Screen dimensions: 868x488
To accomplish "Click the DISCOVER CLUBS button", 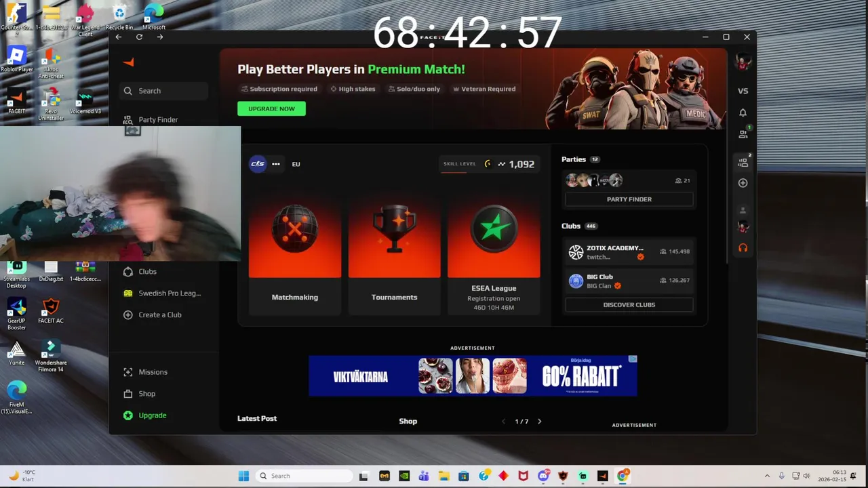I will [x=629, y=305].
